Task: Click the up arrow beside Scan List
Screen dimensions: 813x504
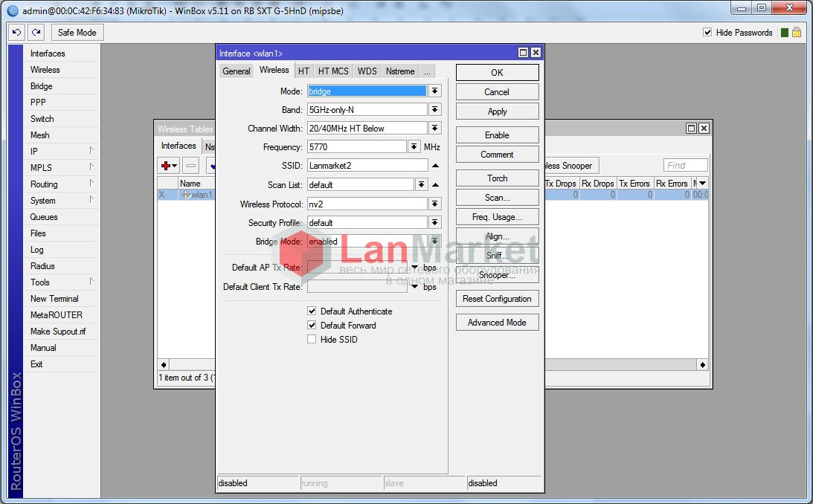Action: pyautogui.click(x=435, y=184)
